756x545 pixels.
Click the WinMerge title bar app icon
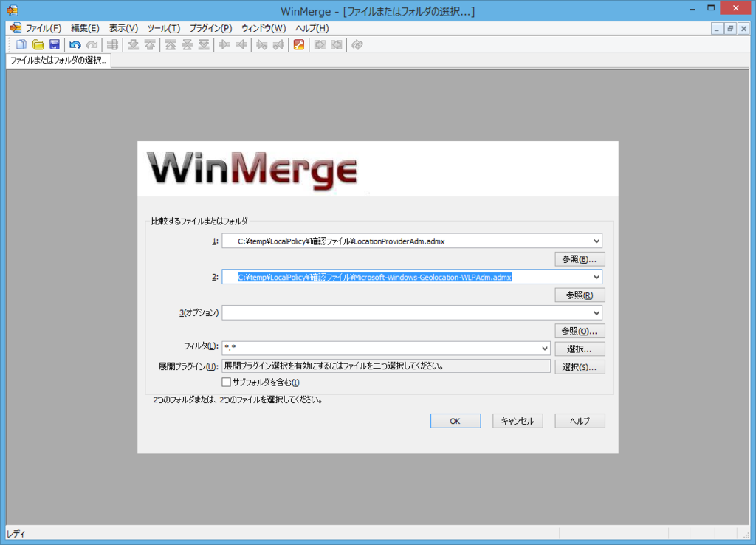pyautogui.click(x=13, y=10)
